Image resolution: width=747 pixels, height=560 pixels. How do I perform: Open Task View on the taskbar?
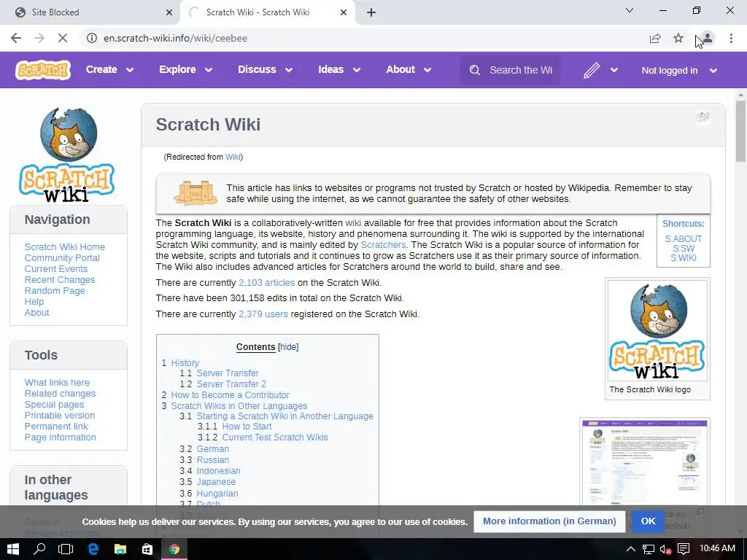(x=66, y=549)
